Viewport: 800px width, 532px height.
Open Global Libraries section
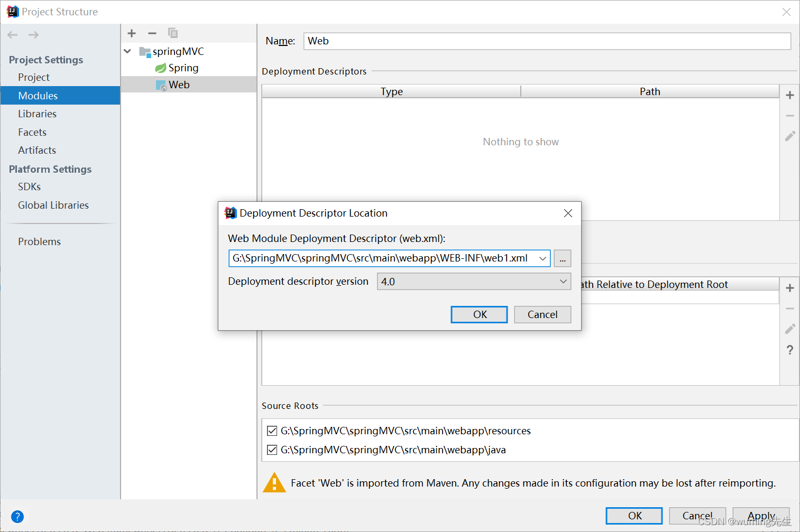click(53, 205)
